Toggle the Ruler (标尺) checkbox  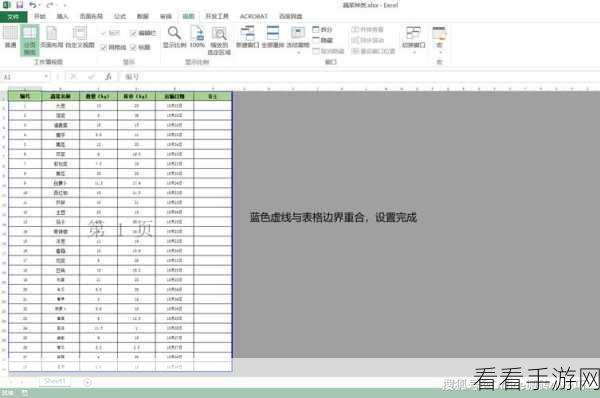coord(110,33)
